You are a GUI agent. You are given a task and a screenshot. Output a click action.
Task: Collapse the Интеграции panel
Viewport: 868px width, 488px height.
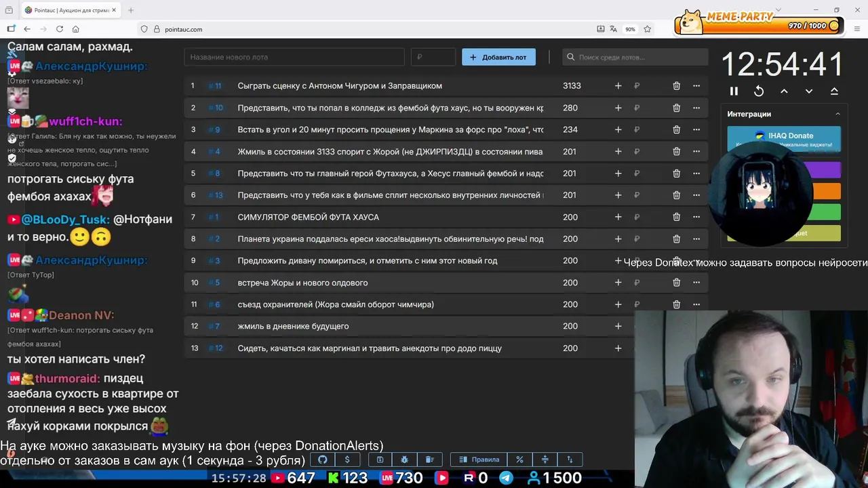837,114
